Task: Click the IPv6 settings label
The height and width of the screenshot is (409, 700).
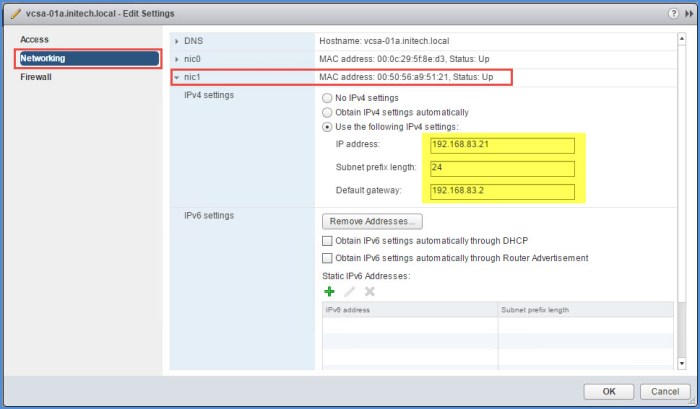Action: click(x=209, y=215)
